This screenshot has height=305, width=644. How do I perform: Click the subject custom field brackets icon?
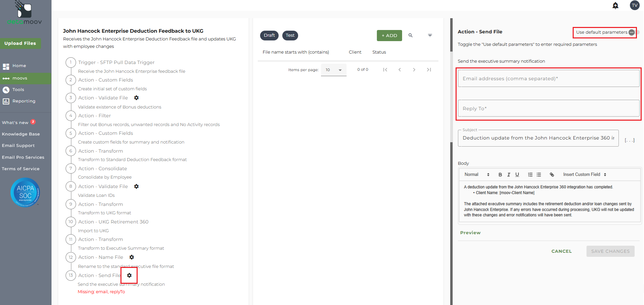[x=630, y=140]
